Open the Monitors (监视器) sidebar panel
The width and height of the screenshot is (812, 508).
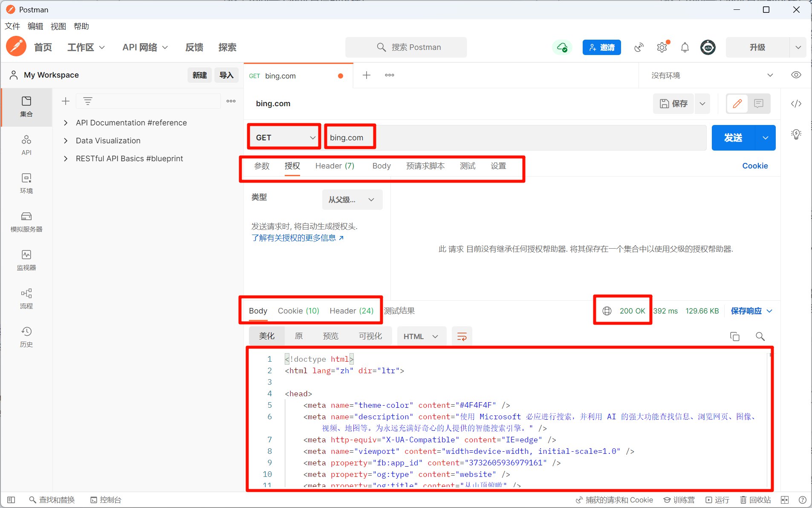coord(26,260)
